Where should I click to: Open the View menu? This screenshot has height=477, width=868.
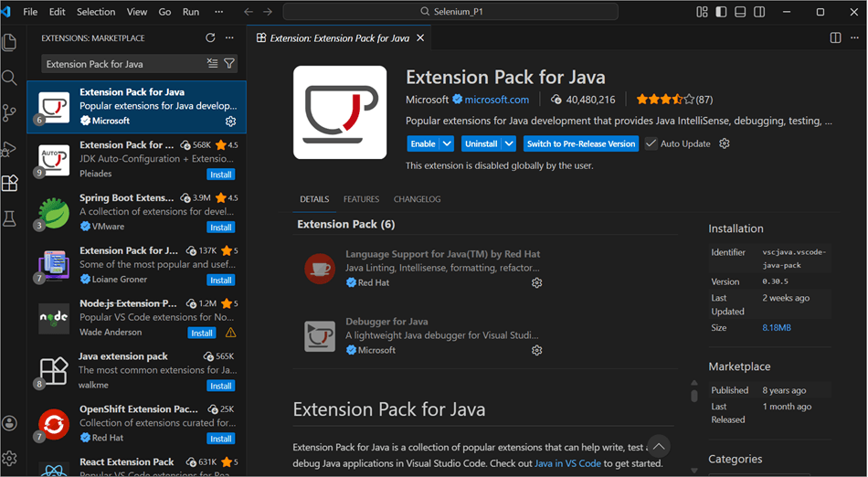pyautogui.click(x=137, y=12)
